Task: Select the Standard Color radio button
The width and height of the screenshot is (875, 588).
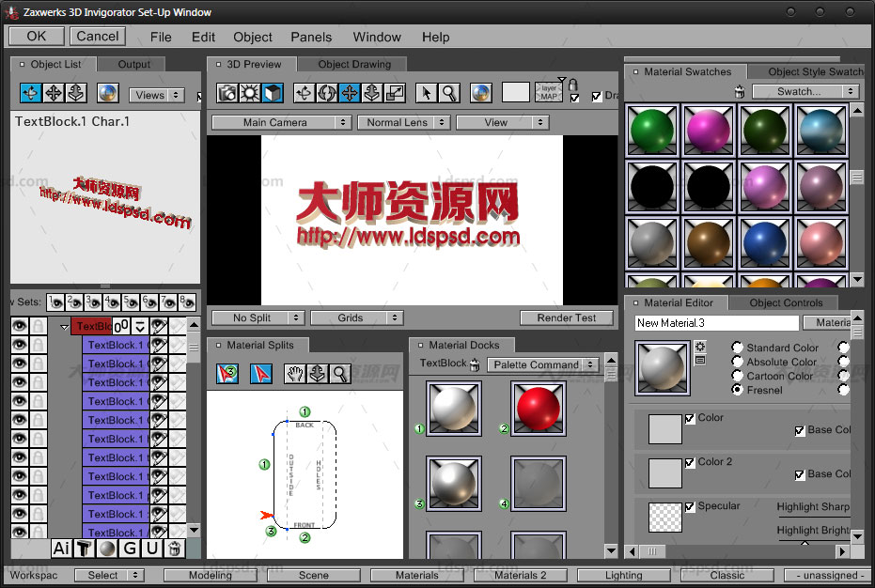Action: (737, 347)
